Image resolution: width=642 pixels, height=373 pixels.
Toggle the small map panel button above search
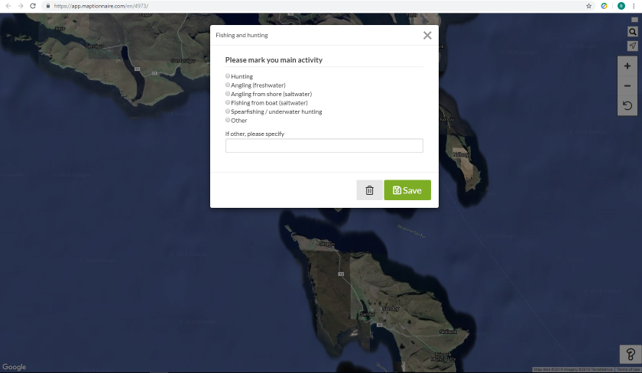[x=634, y=20]
